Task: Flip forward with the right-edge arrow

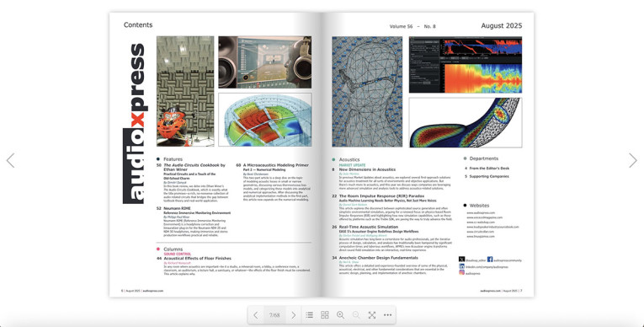Action: tap(633, 160)
